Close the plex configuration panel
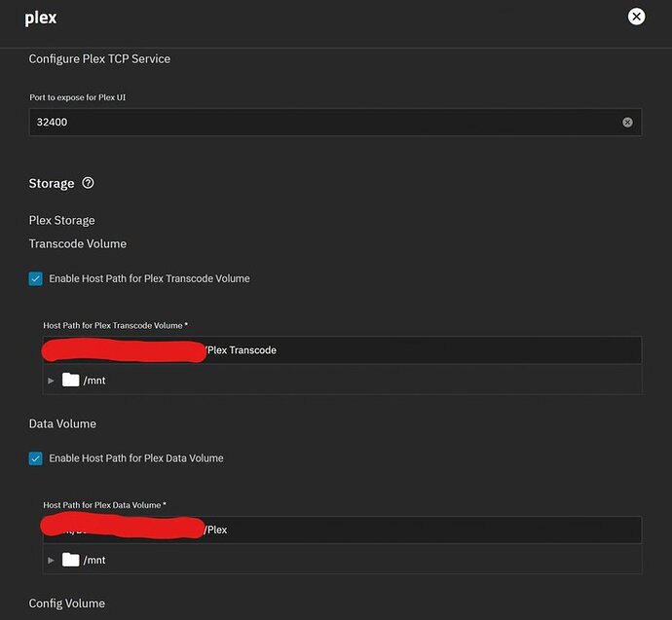Image resolution: width=672 pixels, height=620 pixels. coord(636,17)
